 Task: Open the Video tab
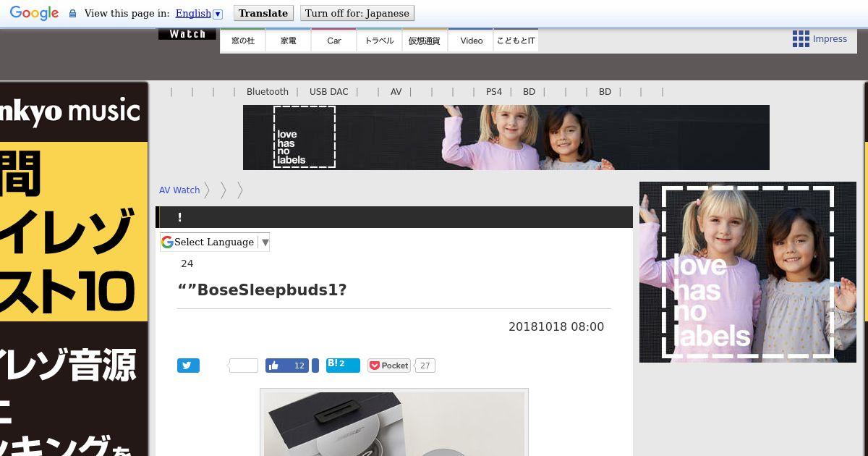pyautogui.click(x=471, y=41)
